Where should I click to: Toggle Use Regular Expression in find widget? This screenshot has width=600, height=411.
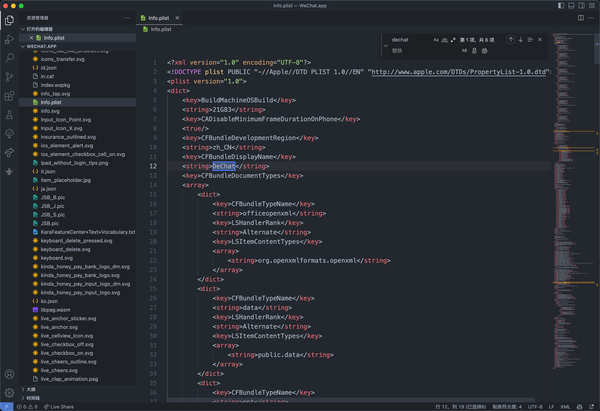(x=454, y=40)
